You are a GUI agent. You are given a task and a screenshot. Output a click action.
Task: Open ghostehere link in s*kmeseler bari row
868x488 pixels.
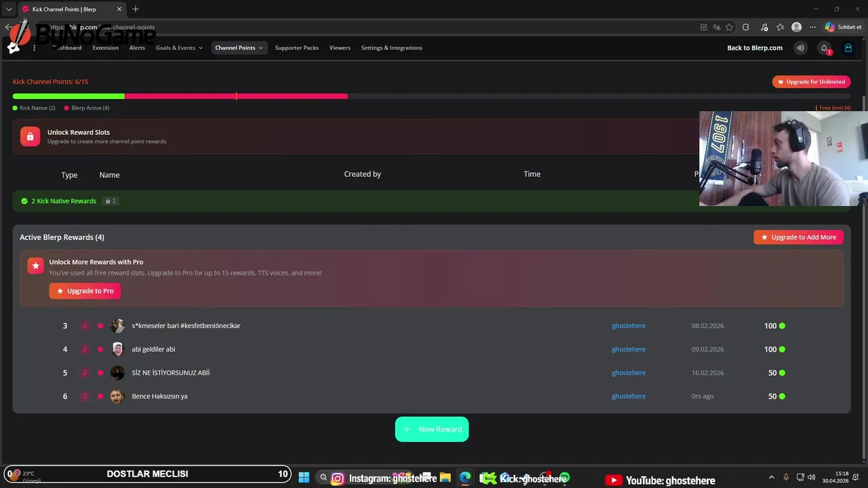pyautogui.click(x=629, y=326)
